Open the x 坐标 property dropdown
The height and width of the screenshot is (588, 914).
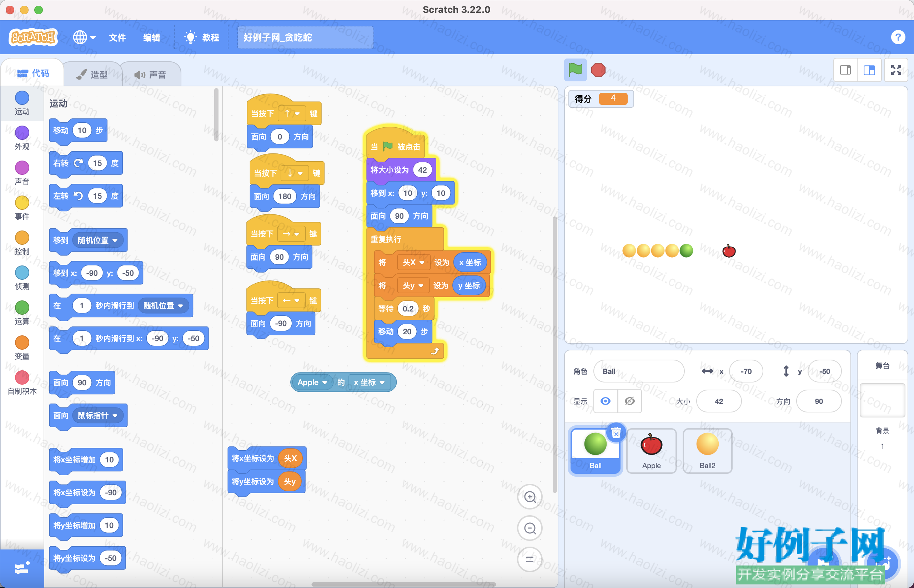point(369,382)
